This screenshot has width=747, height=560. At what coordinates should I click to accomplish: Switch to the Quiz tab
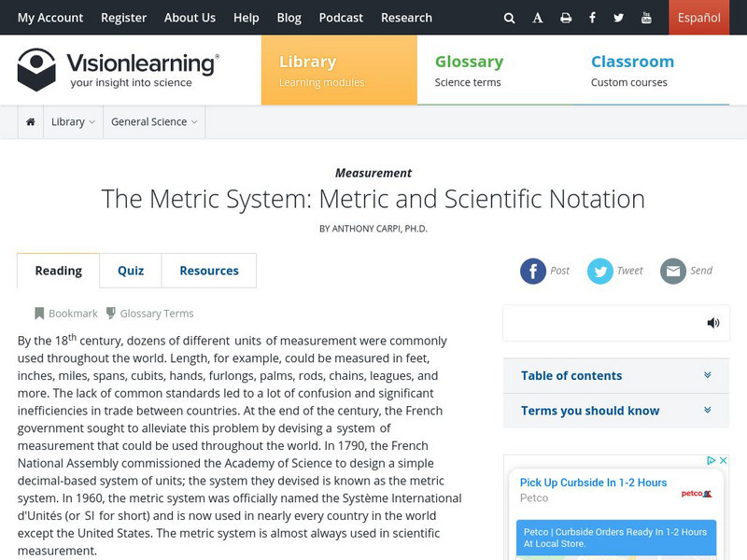click(x=131, y=271)
